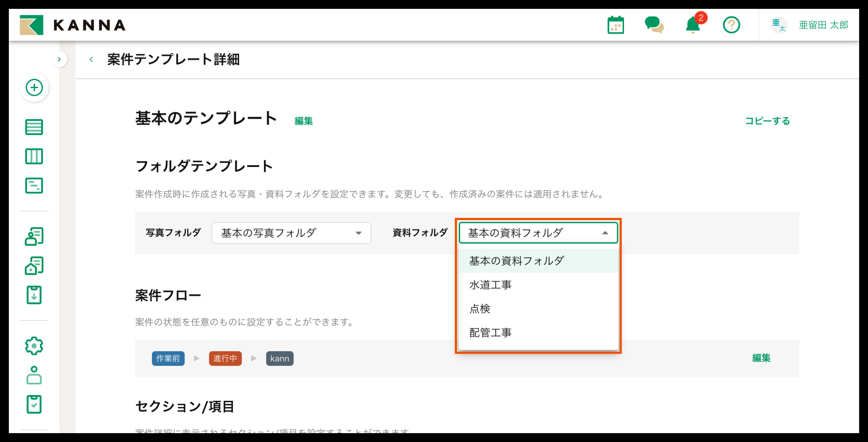Select 水道工事 from dropdown list
This screenshot has height=442, width=868.
[490, 285]
